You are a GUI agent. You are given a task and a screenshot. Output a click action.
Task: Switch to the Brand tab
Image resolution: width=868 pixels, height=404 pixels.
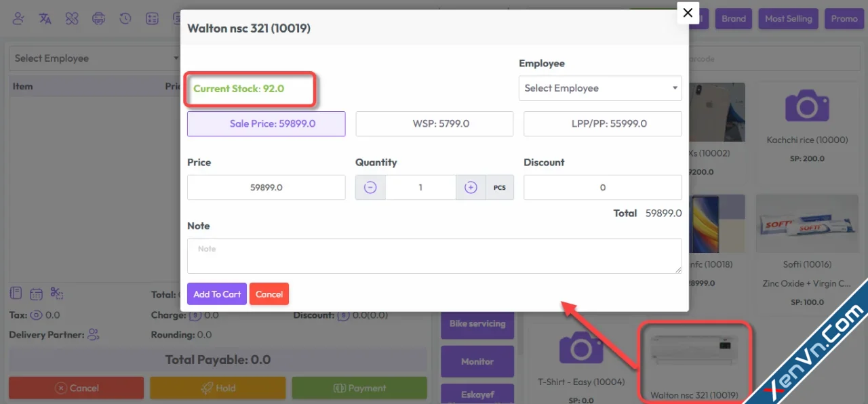(x=733, y=19)
